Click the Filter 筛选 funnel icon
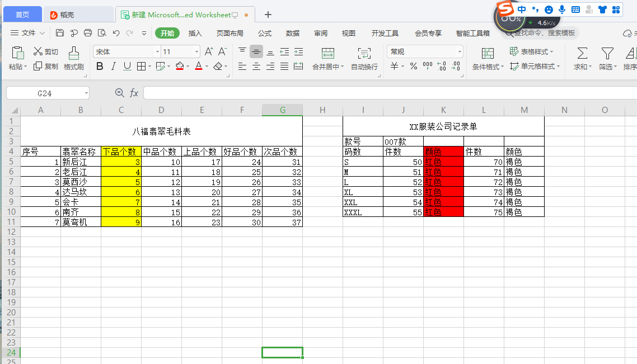Screen dimensions: 637x364 point(607,53)
